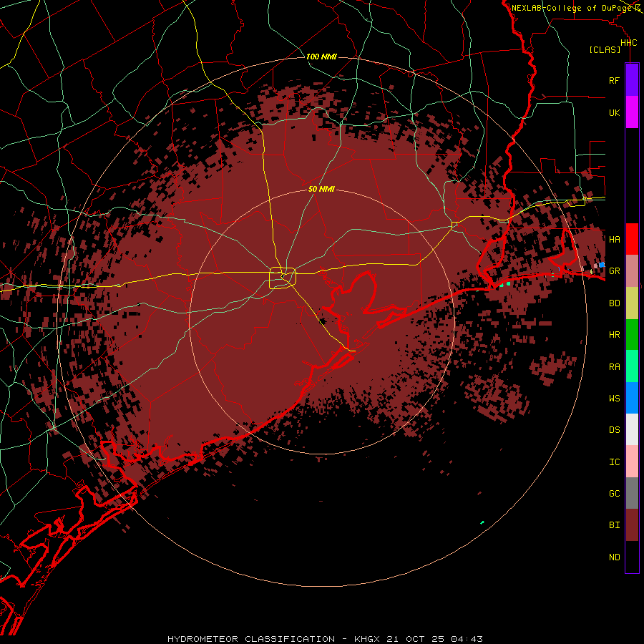The width and height of the screenshot is (644, 644).
Task: Click the IC legend label
Action: [614, 462]
